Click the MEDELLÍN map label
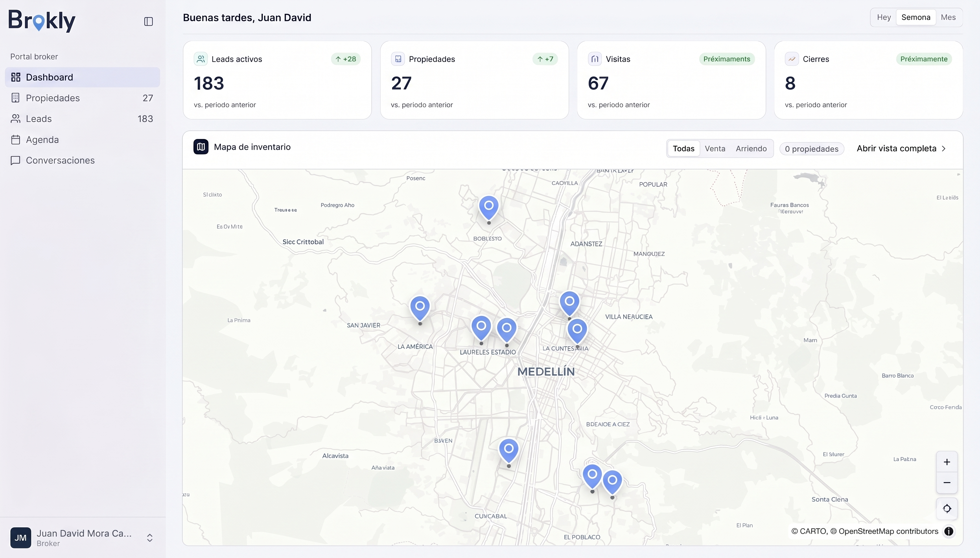Screen dimensions: 980x558 (x=546, y=371)
